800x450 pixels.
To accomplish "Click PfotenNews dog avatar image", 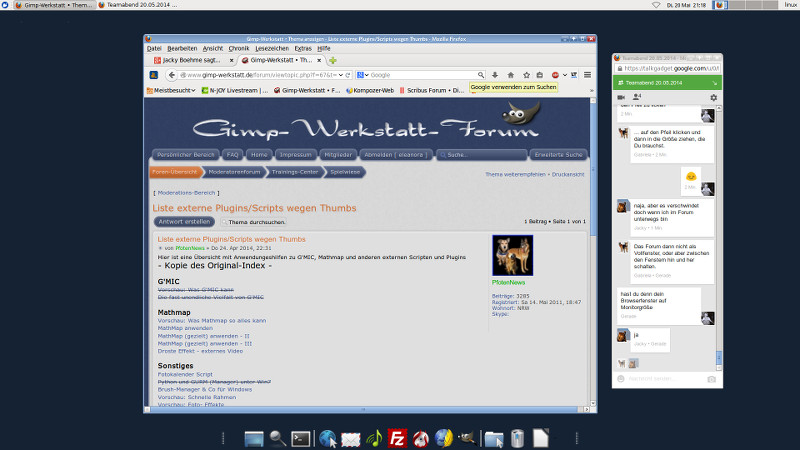I will click(x=512, y=256).
